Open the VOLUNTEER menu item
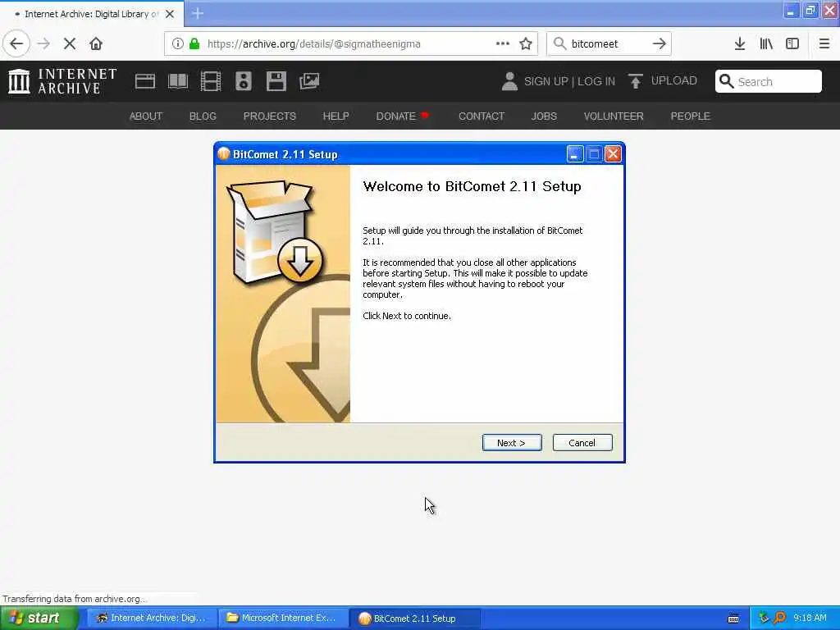 click(614, 116)
